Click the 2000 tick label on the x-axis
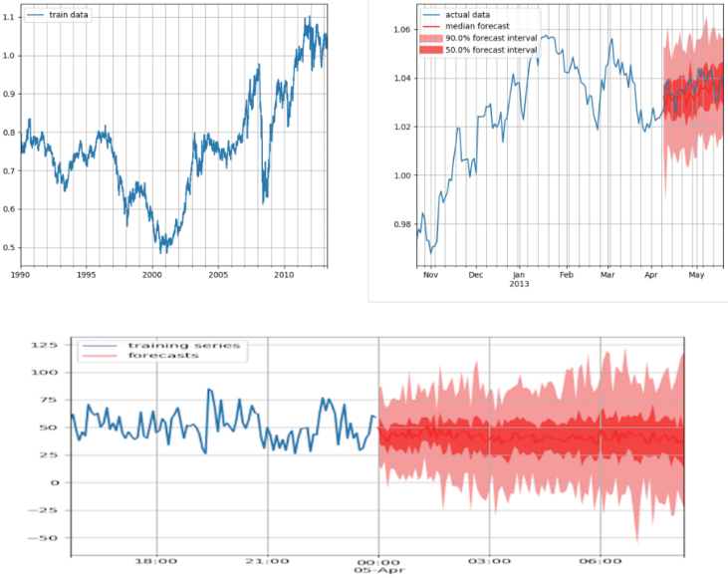 tap(152, 274)
